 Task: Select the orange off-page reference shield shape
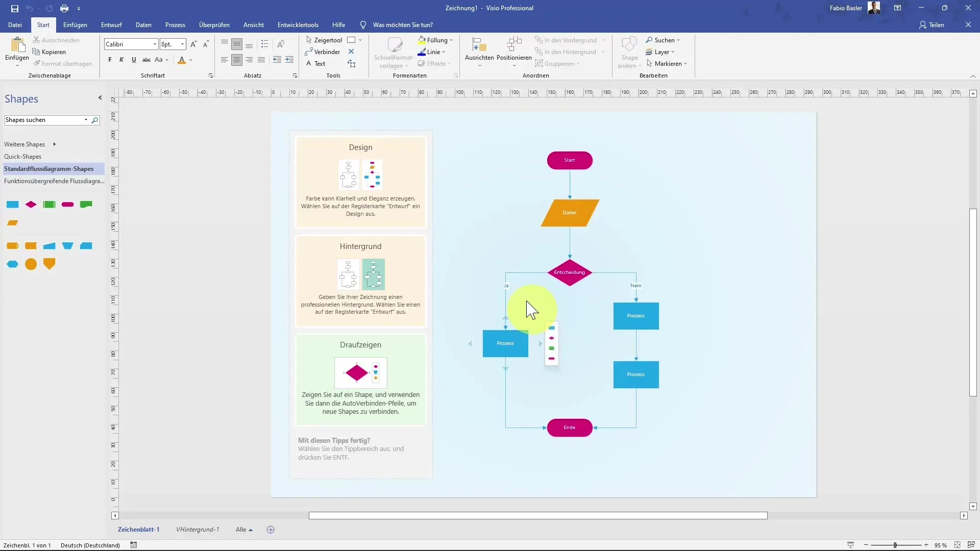[x=49, y=264]
